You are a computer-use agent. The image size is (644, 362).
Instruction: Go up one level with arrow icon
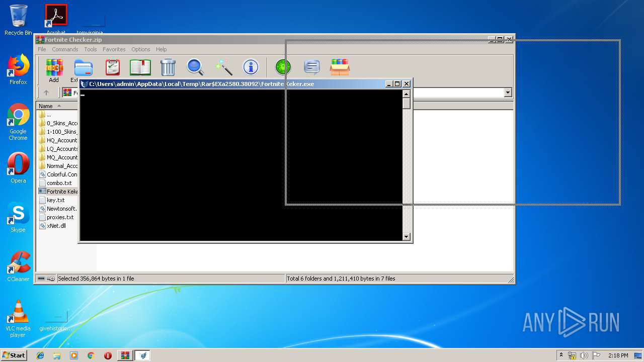pos(46,93)
